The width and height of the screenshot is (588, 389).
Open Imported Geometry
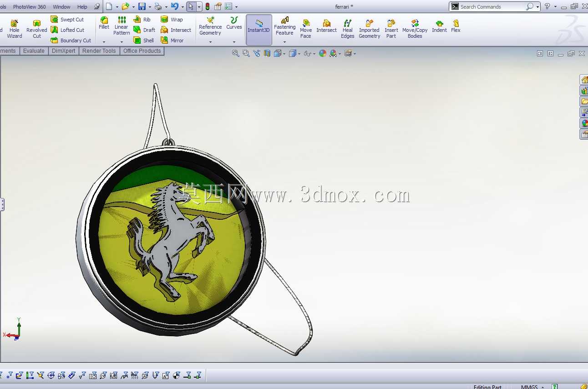pyautogui.click(x=370, y=29)
